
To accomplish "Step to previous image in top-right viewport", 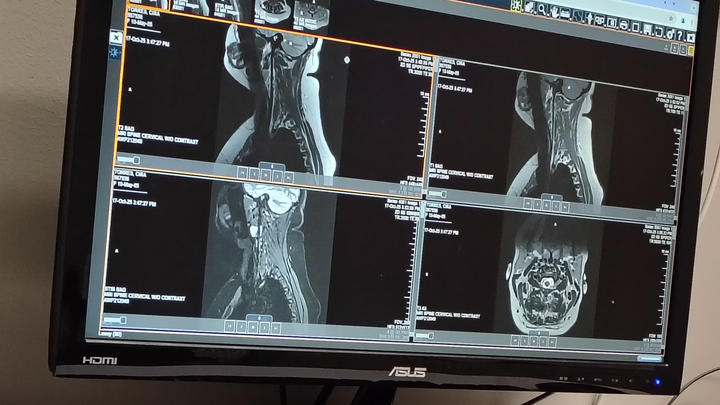I will (x=537, y=204).
